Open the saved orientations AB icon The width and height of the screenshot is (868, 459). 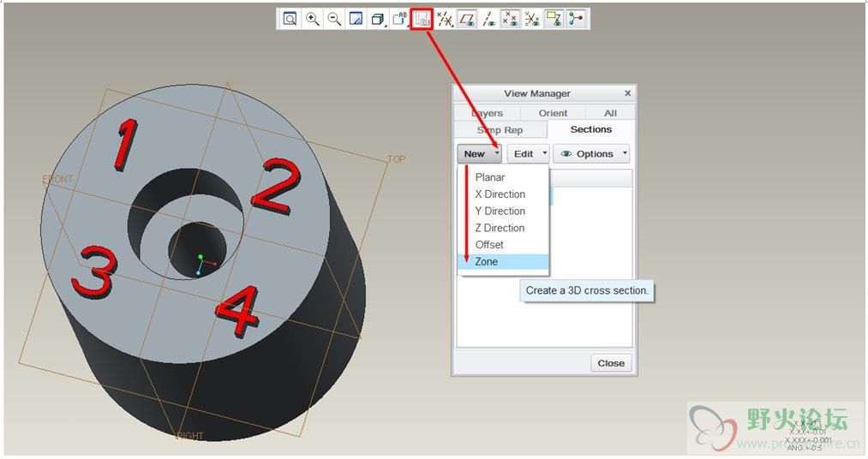(x=399, y=19)
